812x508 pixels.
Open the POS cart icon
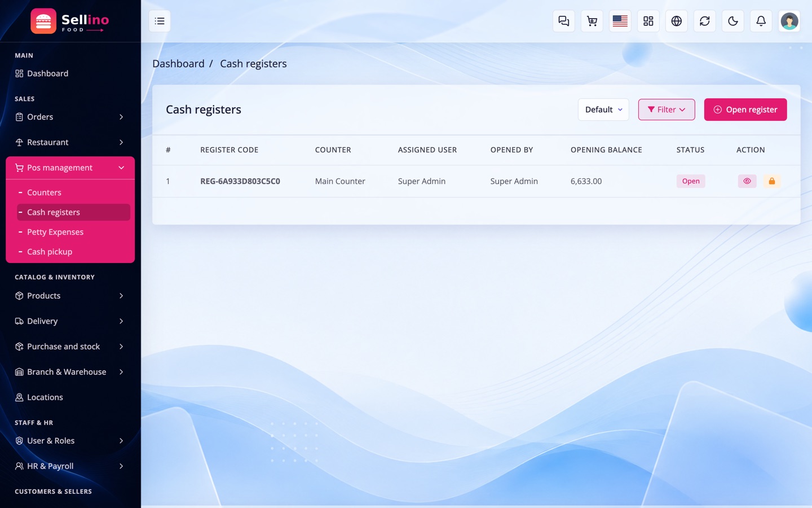(592, 21)
